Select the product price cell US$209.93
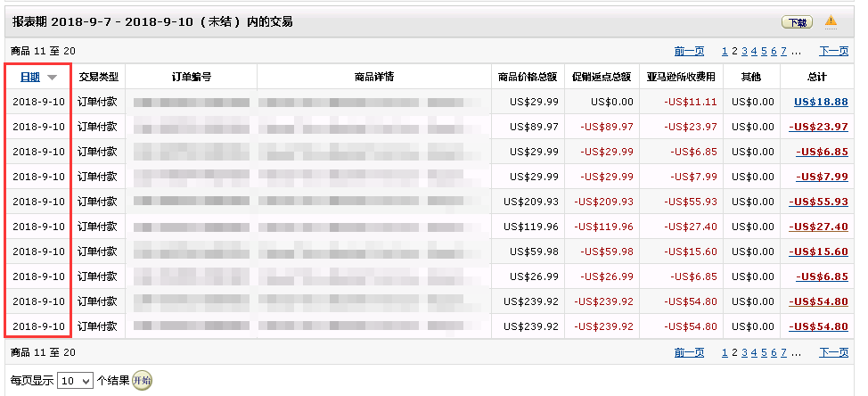This screenshot has height=396, width=868. coord(528,202)
